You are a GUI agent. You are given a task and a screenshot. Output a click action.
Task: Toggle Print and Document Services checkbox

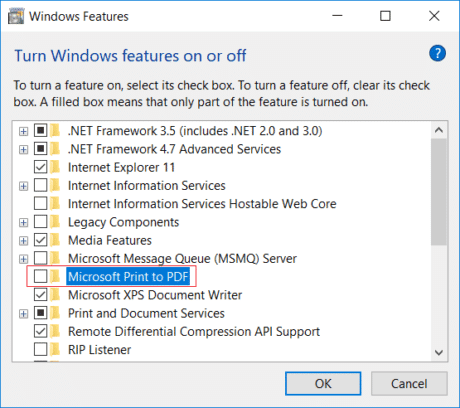coord(40,313)
